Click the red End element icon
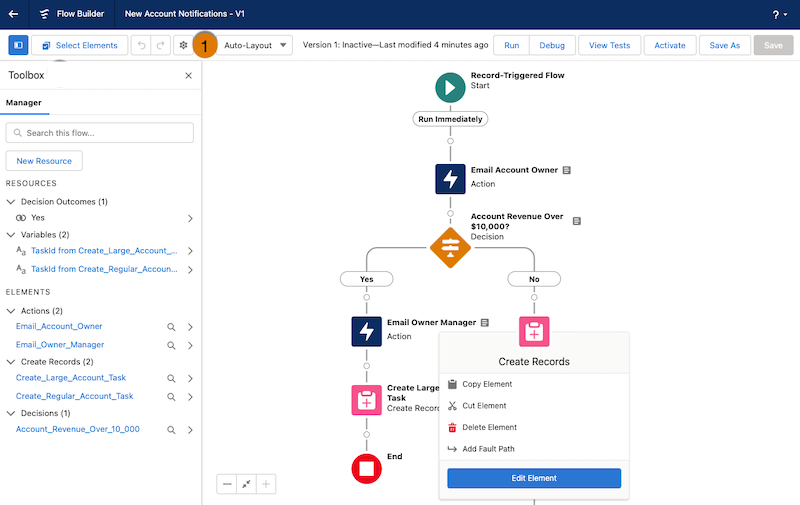800x505 pixels. (x=366, y=469)
